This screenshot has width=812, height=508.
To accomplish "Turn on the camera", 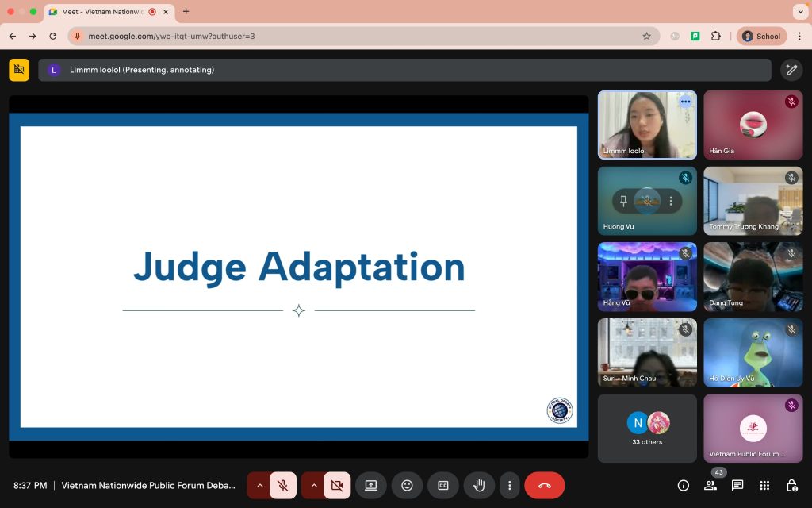I will coord(337,486).
